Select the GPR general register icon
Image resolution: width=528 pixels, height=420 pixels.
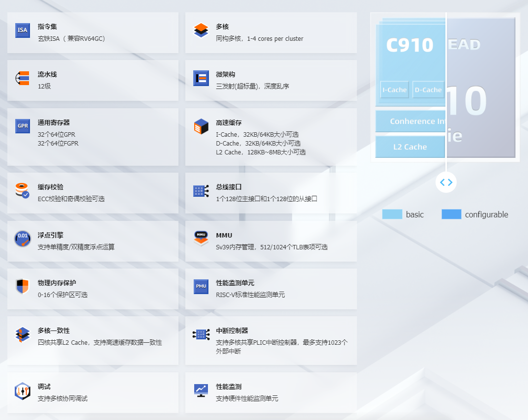pyautogui.click(x=22, y=126)
